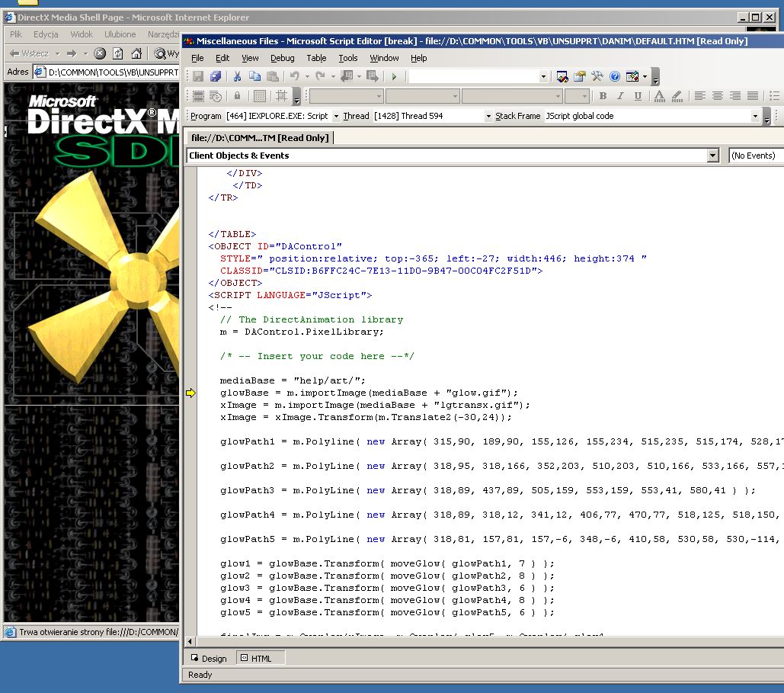Click the Cut scissors icon
Screen dimensions: 784x693
tap(237, 76)
